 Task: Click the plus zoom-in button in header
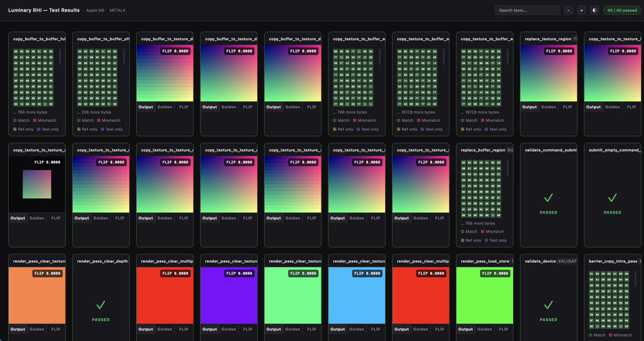tap(581, 10)
